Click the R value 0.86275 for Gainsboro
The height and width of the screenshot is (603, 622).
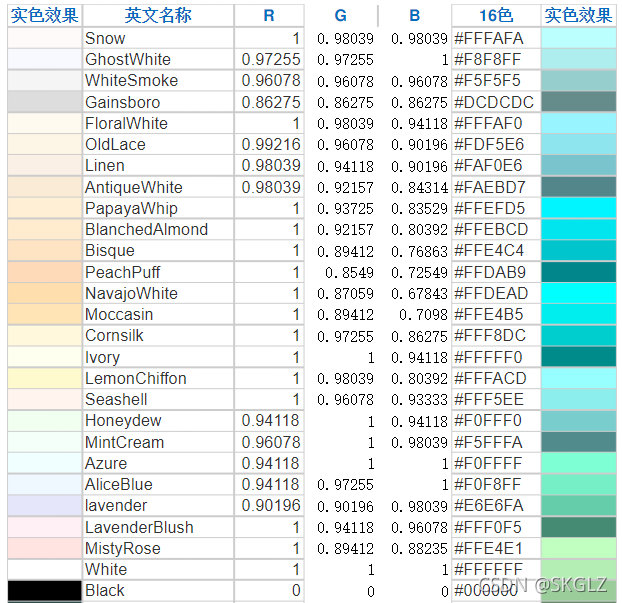click(271, 102)
